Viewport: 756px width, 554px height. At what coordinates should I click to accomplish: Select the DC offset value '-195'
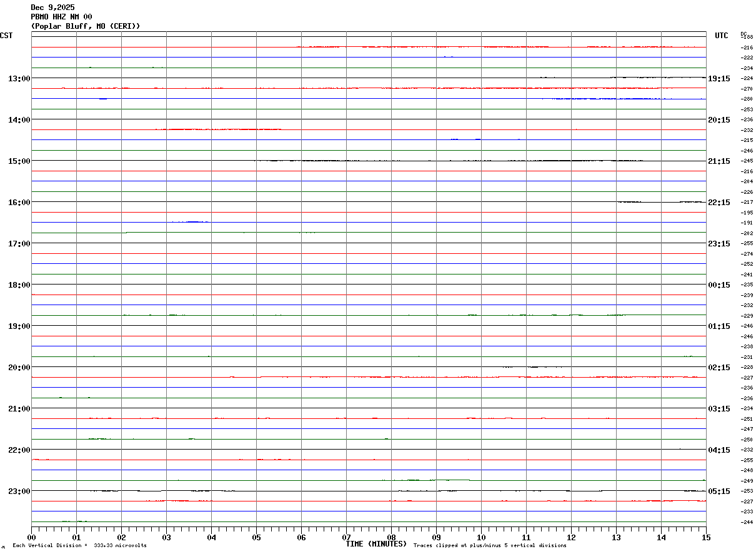(747, 213)
